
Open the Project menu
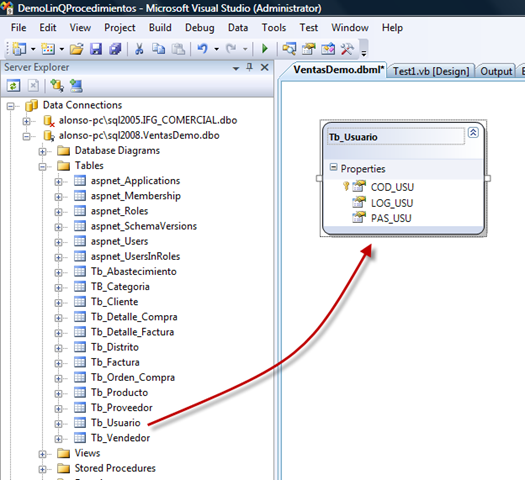[120, 27]
